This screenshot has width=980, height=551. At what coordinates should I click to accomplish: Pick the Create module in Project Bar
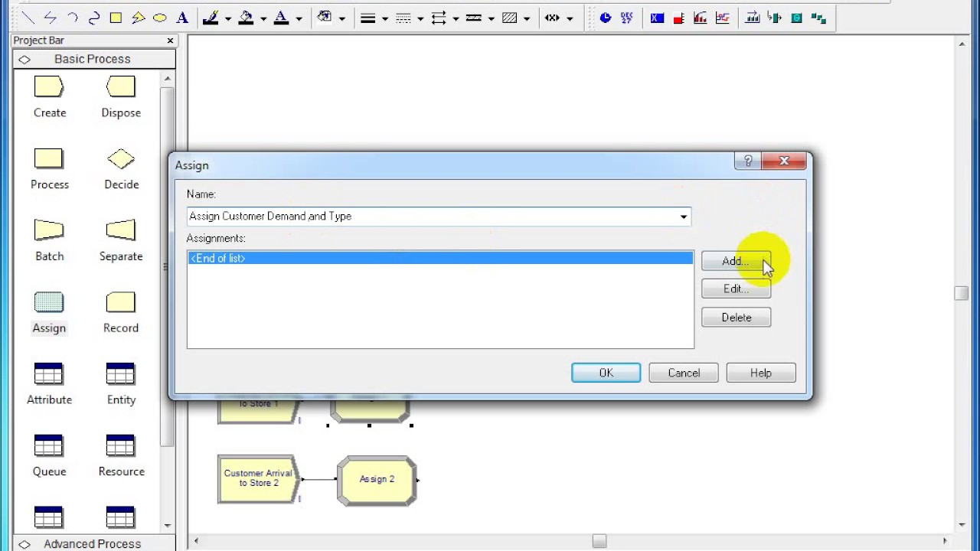coord(49,97)
